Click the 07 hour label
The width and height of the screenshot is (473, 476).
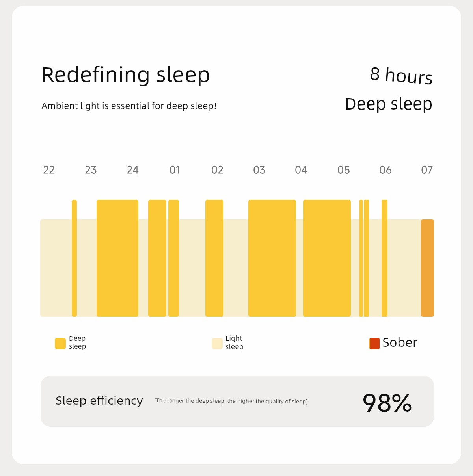click(427, 170)
